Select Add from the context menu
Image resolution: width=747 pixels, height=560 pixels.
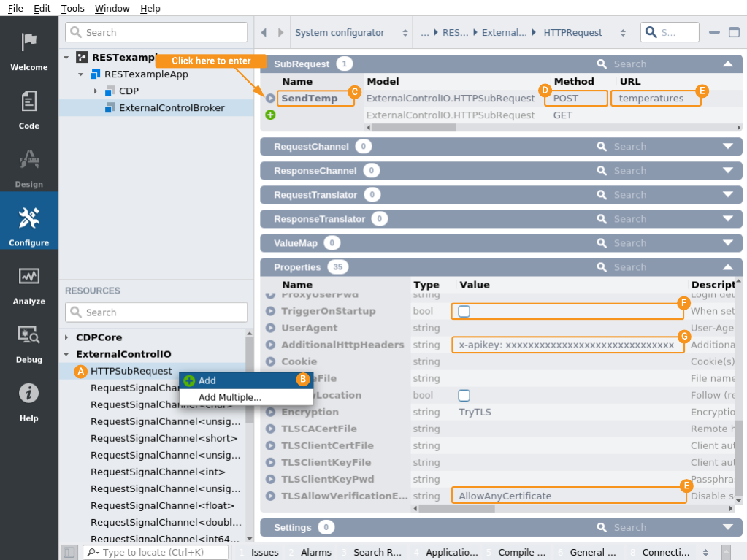pyautogui.click(x=207, y=380)
